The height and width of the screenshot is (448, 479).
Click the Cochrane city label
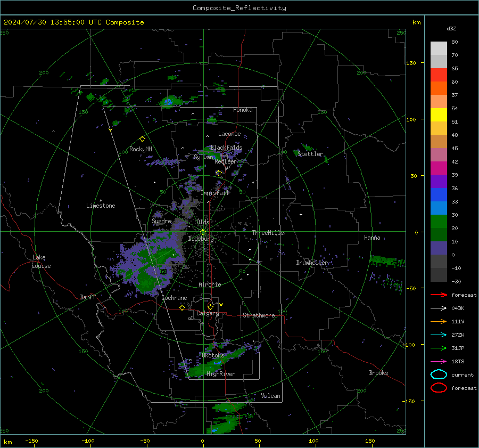tap(174, 298)
